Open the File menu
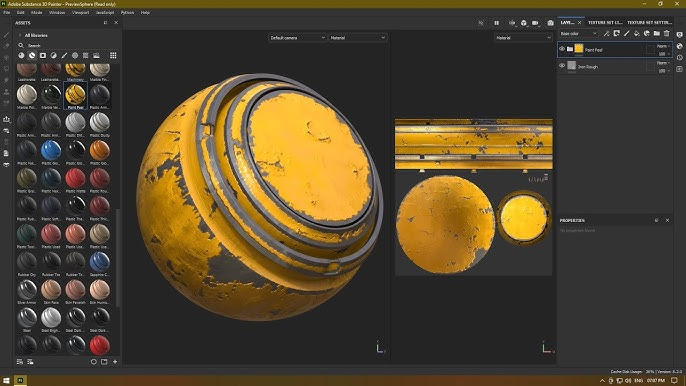 (7, 13)
